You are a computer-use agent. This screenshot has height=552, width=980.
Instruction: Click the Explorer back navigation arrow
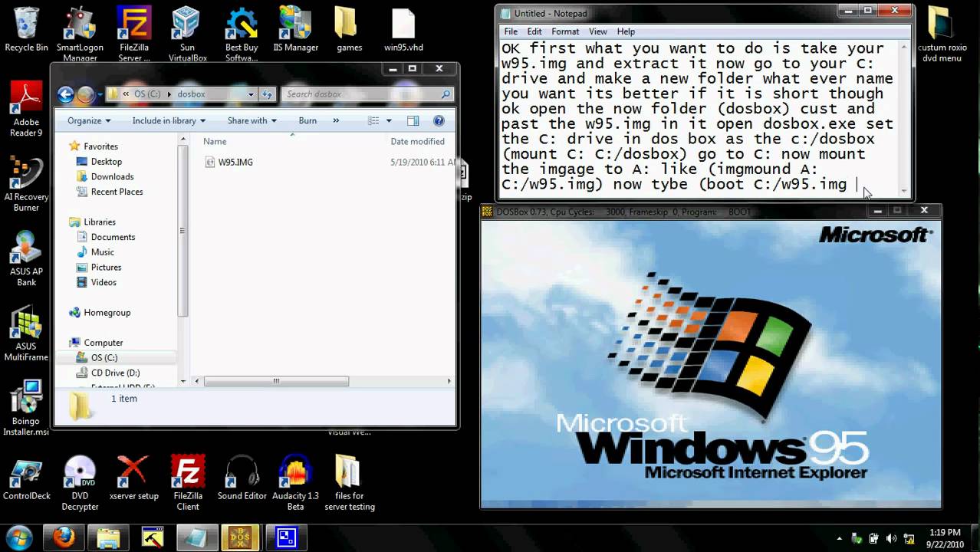(65, 94)
